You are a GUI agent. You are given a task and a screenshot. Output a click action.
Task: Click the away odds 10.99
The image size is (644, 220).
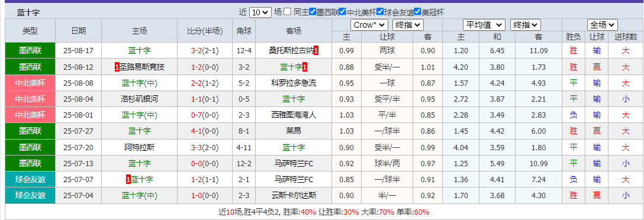coord(539,163)
